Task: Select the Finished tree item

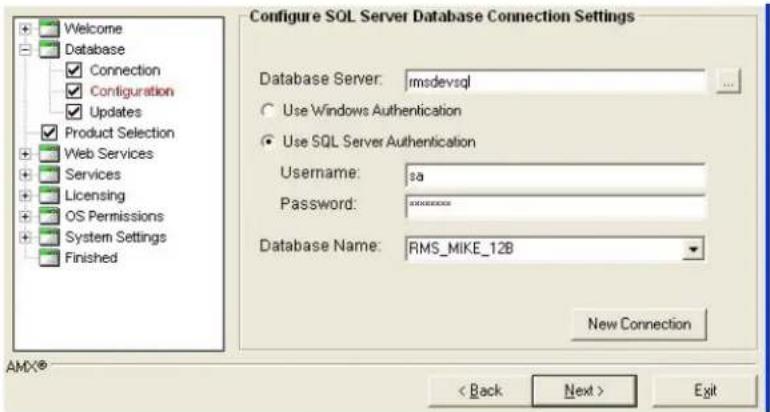Action: click(91, 258)
